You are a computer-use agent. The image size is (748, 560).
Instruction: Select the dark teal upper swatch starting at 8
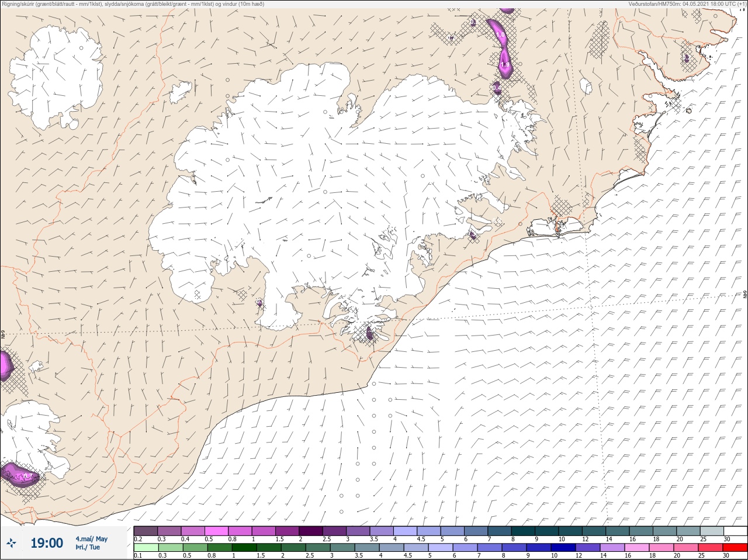click(524, 531)
